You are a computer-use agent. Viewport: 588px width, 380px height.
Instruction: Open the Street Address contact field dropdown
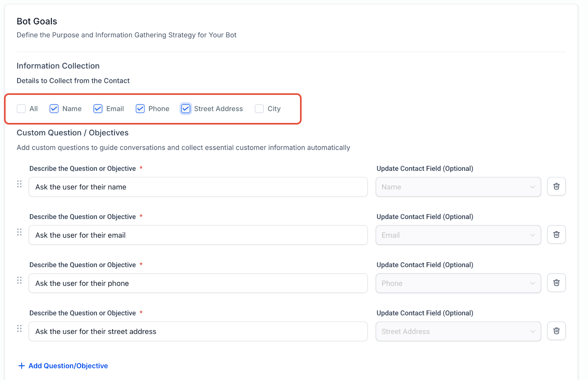(x=458, y=331)
